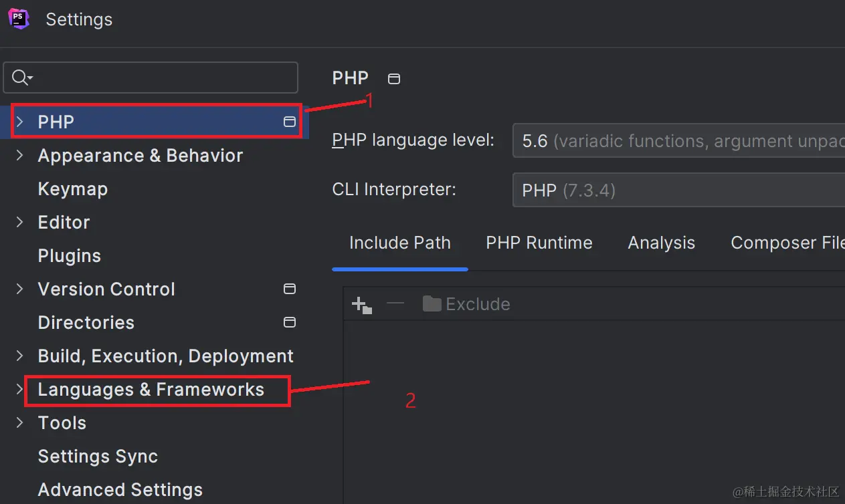This screenshot has width=845, height=504.
Task: Open the Keymap settings page
Action: 72,188
